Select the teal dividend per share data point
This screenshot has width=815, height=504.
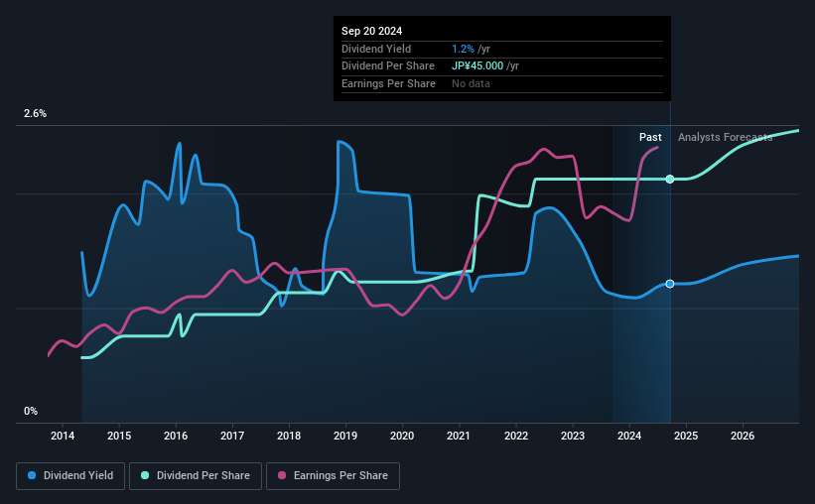[670, 180]
